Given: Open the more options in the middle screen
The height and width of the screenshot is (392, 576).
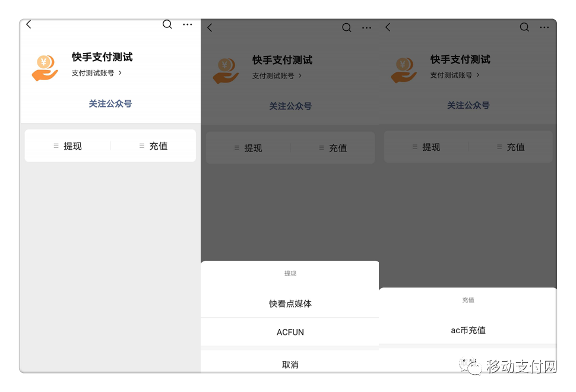Looking at the screenshot, I should pyautogui.click(x=366, y=28).
